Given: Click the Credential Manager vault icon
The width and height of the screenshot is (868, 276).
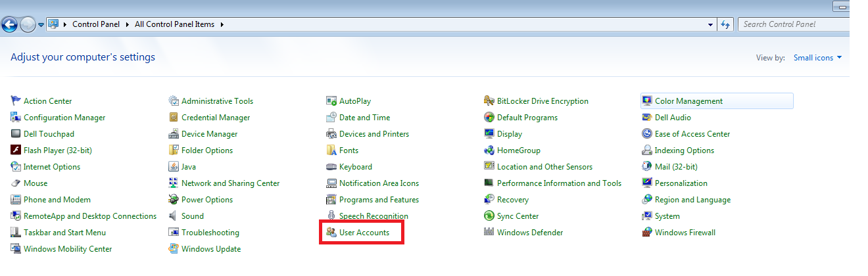Looking at the screenshot, I should coord(174,117).
